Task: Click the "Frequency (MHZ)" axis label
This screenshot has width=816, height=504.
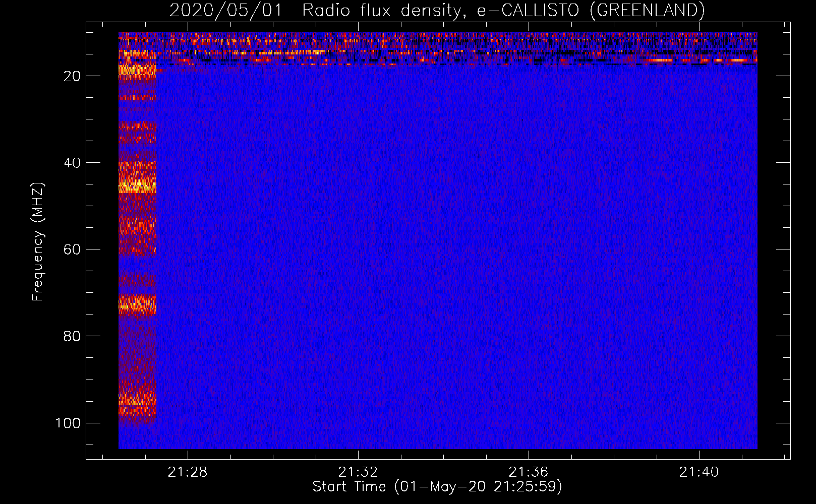Action: pos(38,241)
